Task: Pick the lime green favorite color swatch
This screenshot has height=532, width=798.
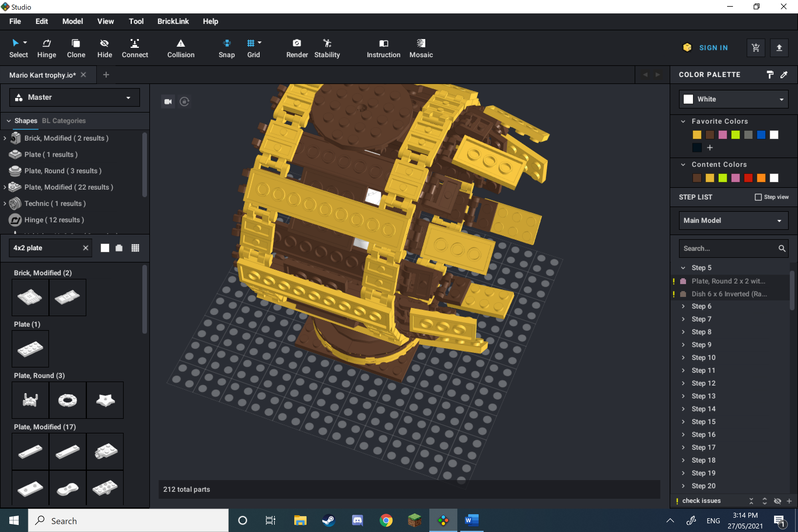Action: click(x=735, y=135)
